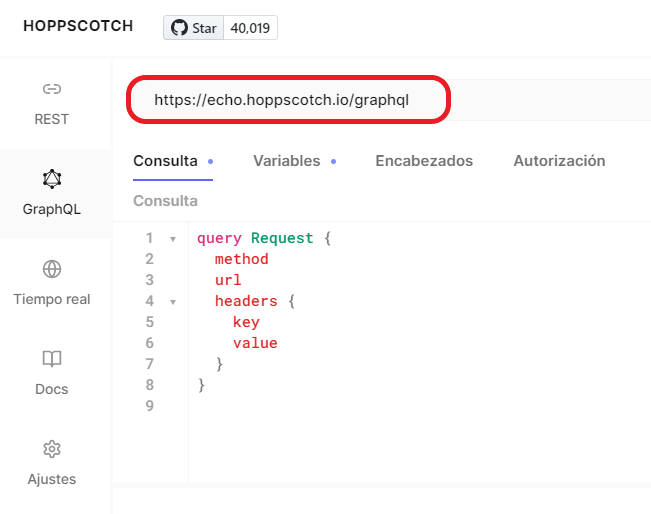Click the HOPPSCOTCH logo title
This screenshot has height=514, width=651.
78,26
